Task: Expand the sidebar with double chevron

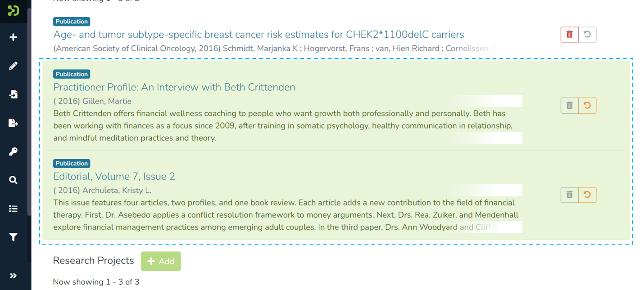Action: point(14,276)
